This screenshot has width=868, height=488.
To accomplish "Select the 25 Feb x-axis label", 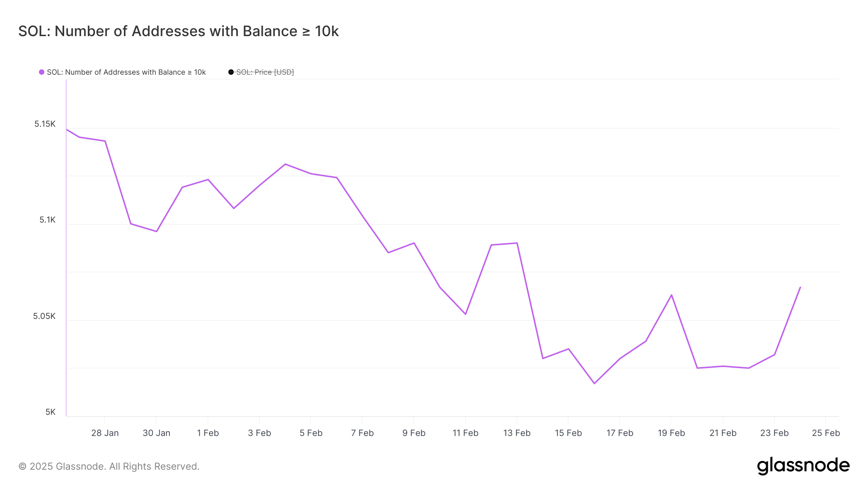I will tap(826, 433).
